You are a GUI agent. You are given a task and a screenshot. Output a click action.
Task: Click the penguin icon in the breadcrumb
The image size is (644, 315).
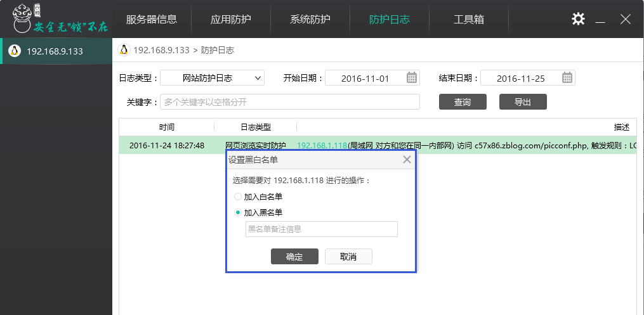click(x=124, y=50)
